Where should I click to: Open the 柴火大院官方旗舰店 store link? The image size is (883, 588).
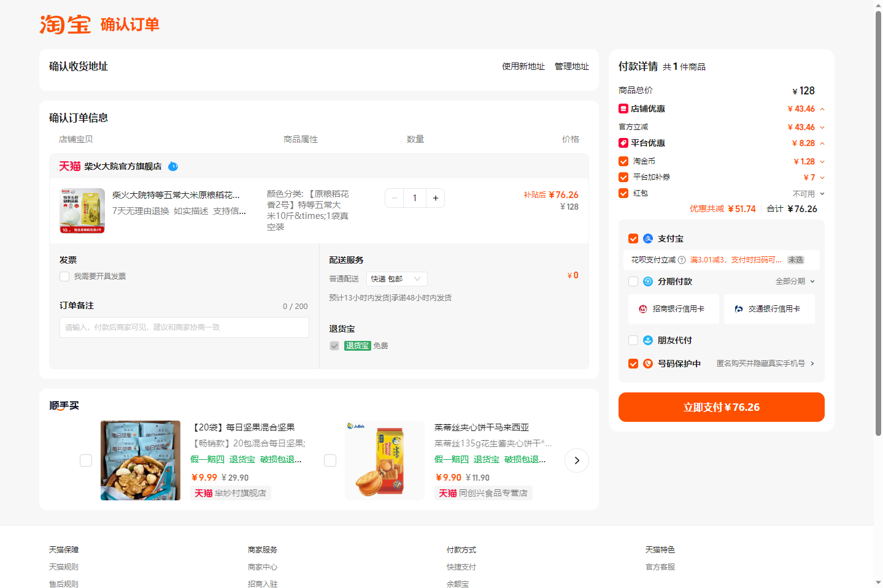click(x=123, y=166)
